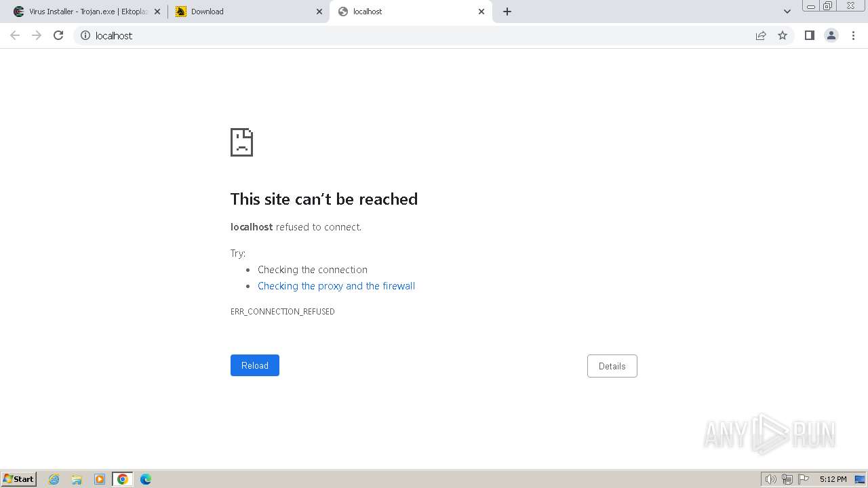The width and height of the screenshot is (868, 488).
Task: View site information icon in address bar
Action: (x=85, y=35)
